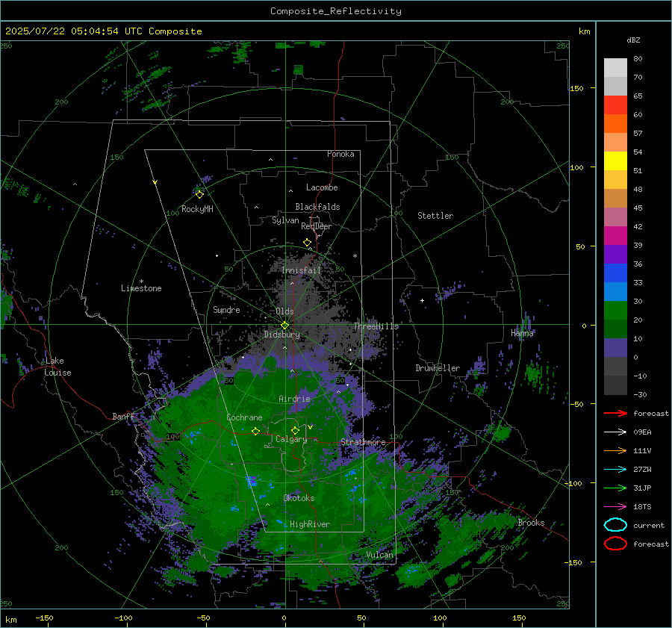Image resolution: width=672 pixels, height=628 pixels.
Task: Select the white 09EA arrow symbol
Action: tap(615, 432)
